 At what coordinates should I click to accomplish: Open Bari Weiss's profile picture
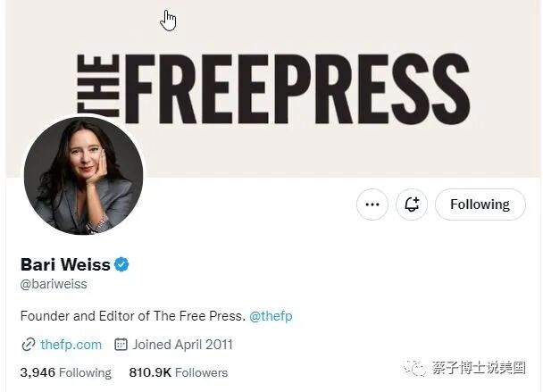(83, 176)
